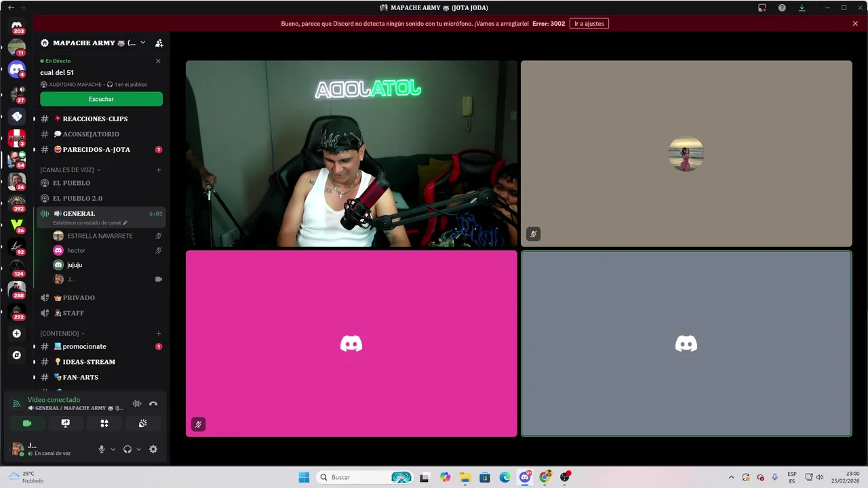Open soundboard button

(143, 423)
